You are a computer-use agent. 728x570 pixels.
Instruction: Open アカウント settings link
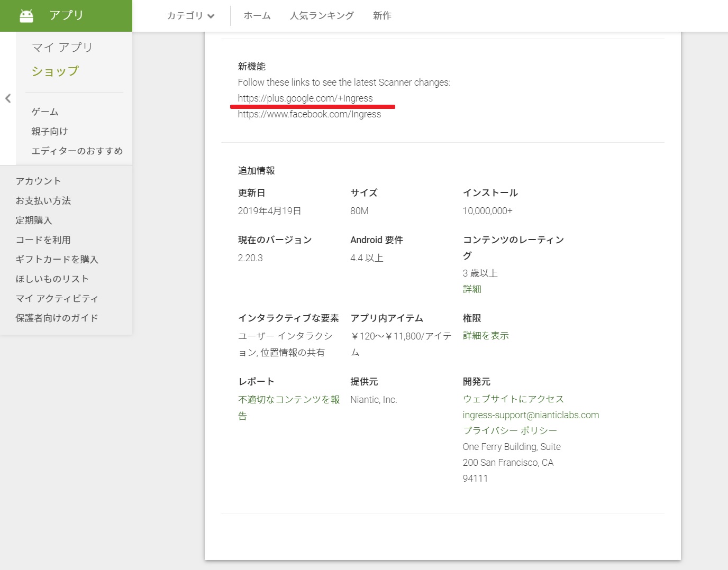tap(38, 181)
